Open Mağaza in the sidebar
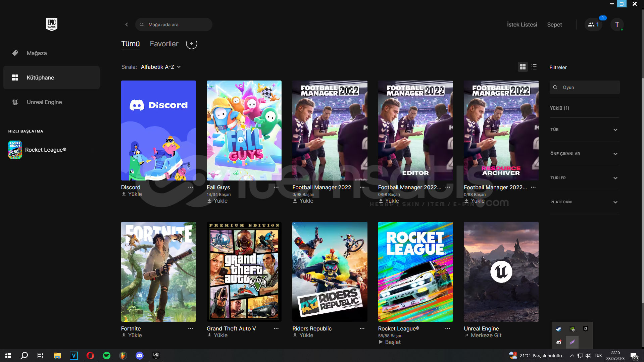644x362 pixels. (x=51, y=53)
